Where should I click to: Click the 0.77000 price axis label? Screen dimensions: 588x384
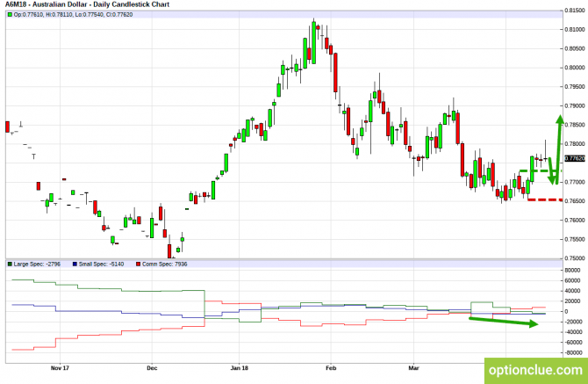[x=575, y=182]
